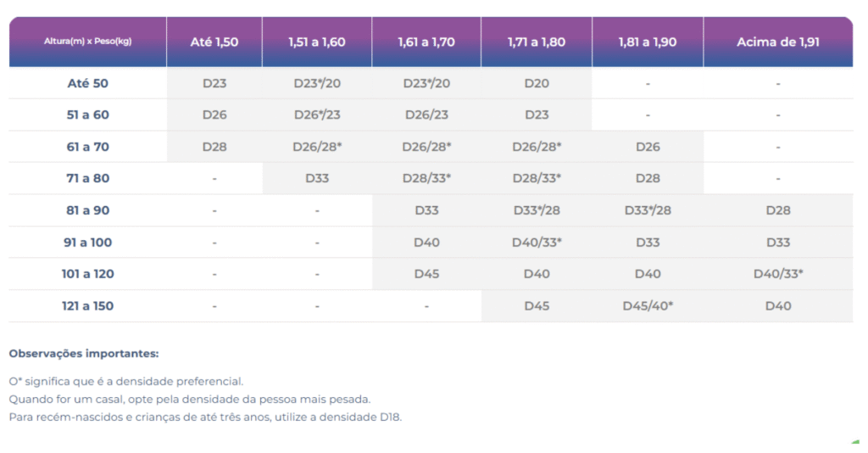Select the couple density recommendation text

coord(190,399)
